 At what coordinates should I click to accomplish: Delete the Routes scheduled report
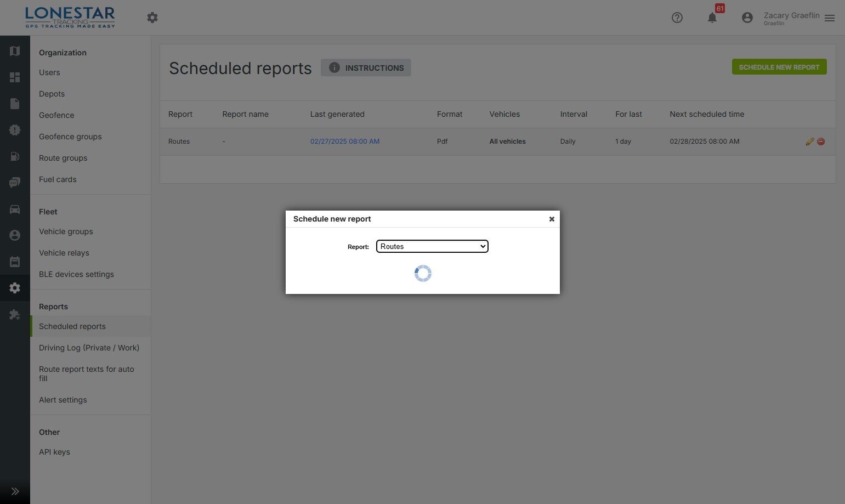point(821,141)
